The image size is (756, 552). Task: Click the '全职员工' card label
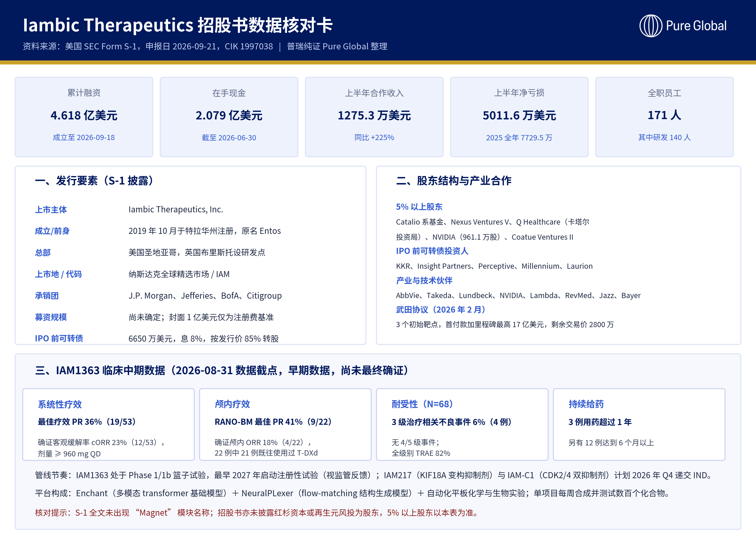[x=664, y=93]
